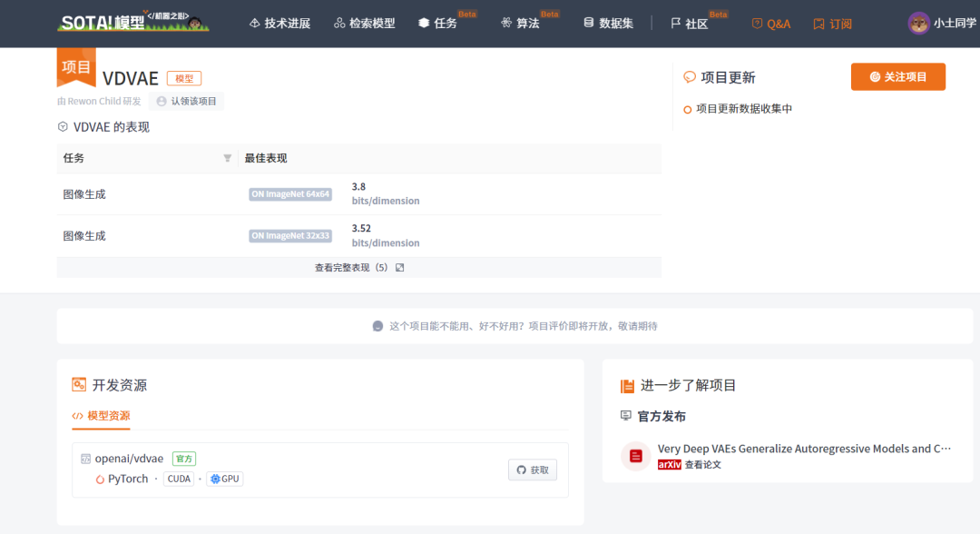Open the Very Deep VAEs paper title
980x534 pixels.
[x=804, y=449]
